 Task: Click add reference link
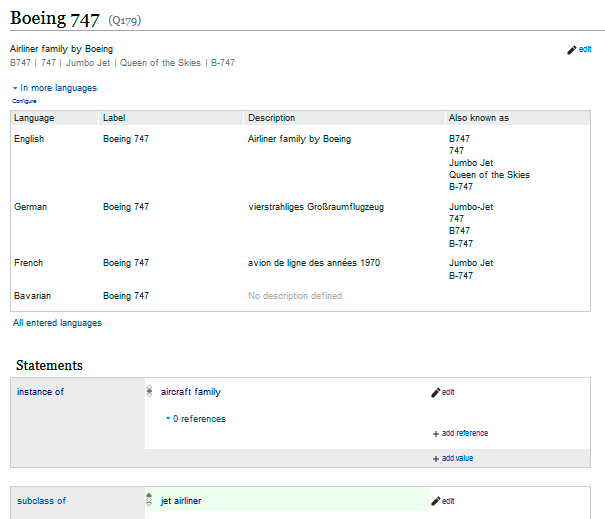465,433
